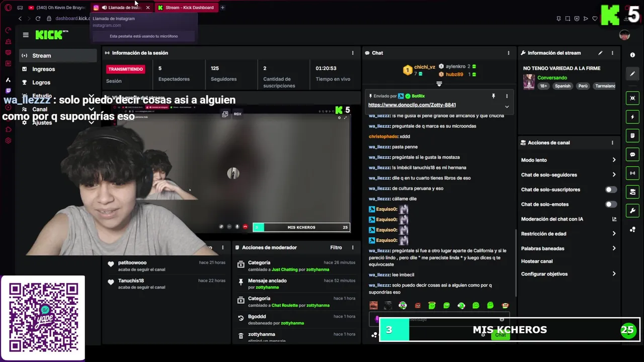The image size is (644, 362).
Task: Expand Chat de solo-seguidores options
Action: pyautogui.click(x=614, y=175)
